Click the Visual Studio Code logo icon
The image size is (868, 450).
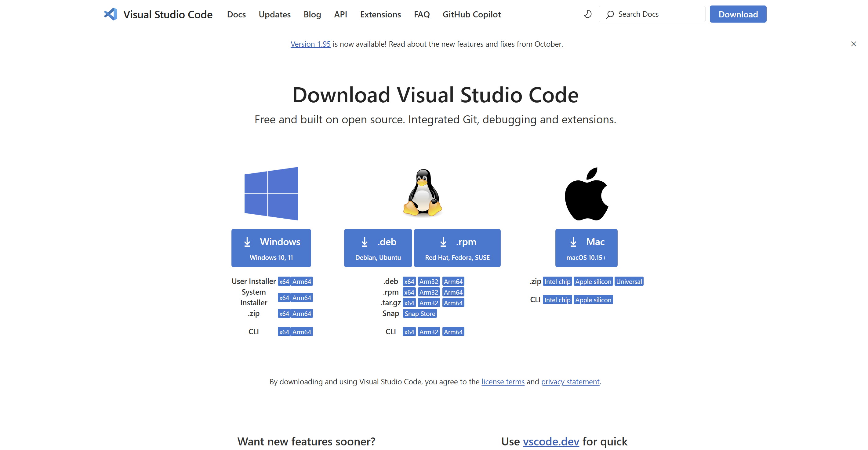point(111,14)
